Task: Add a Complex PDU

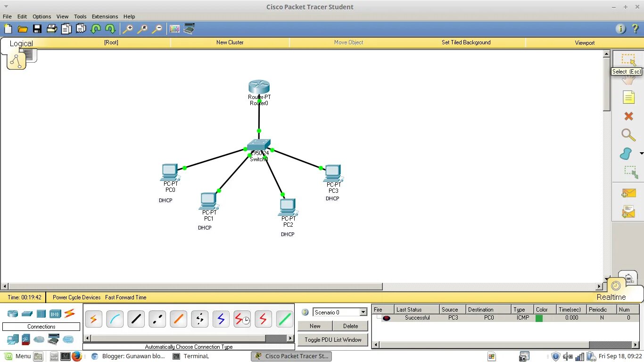Action: pyautogui.click(x=628, y=212)
